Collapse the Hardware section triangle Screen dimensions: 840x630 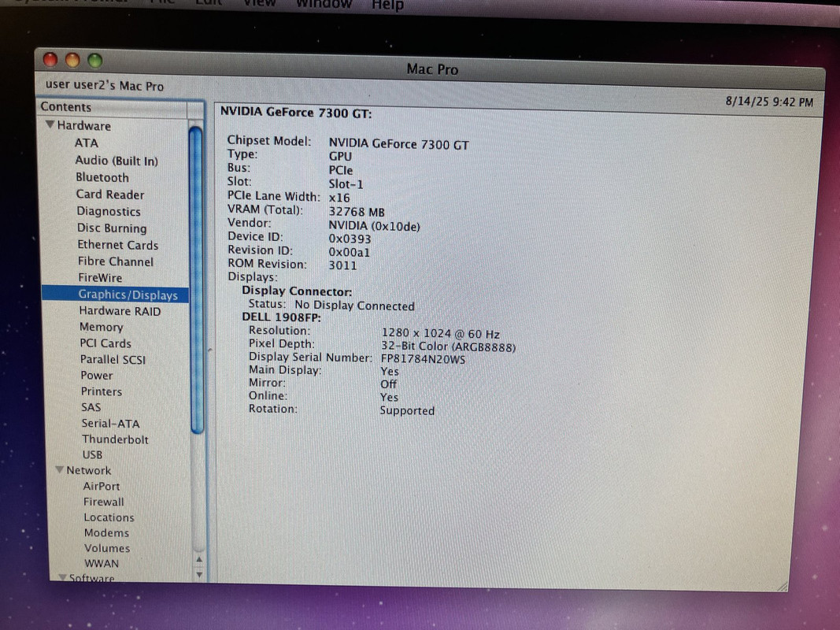coord(50,124)
